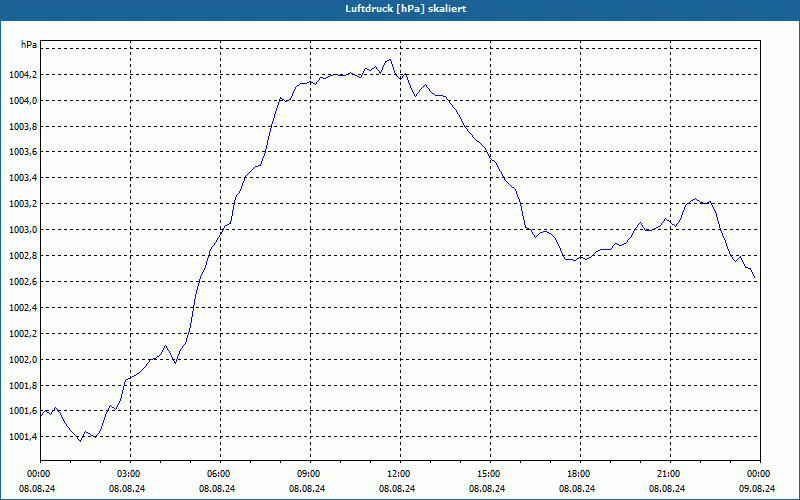This screenshot has width=800, height=500.
Task: Click the "18:00" time label
Action: (578, 474)
